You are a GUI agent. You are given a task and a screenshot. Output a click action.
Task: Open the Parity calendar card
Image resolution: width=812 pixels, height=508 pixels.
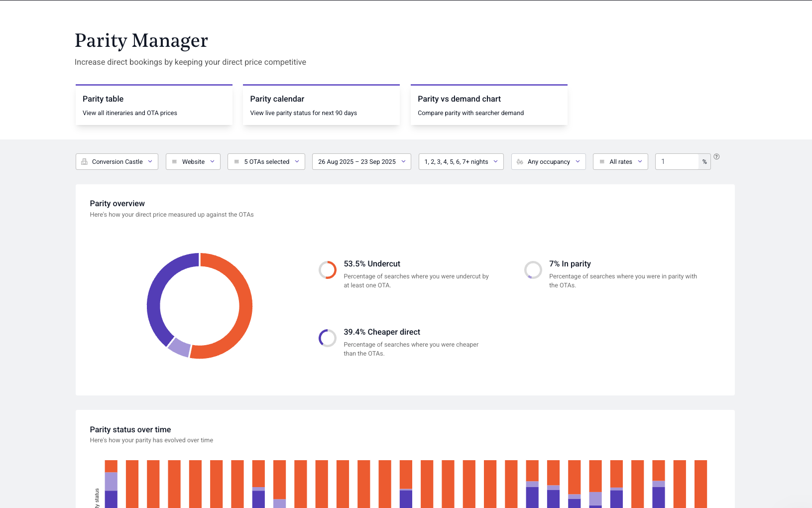(x=321, y=105)
